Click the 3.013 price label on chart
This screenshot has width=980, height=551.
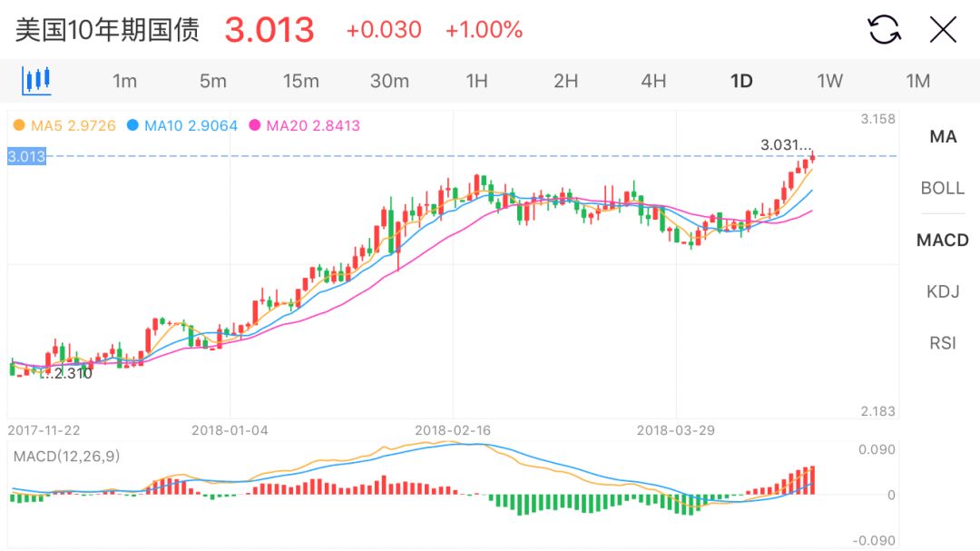point(26,156)
